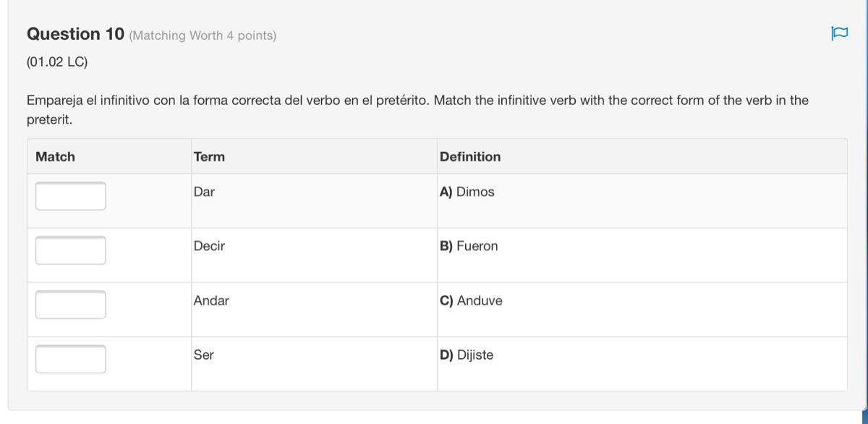Click the Definition column header
Viewport: 868px width, 424px height.
tap(470, 157)
